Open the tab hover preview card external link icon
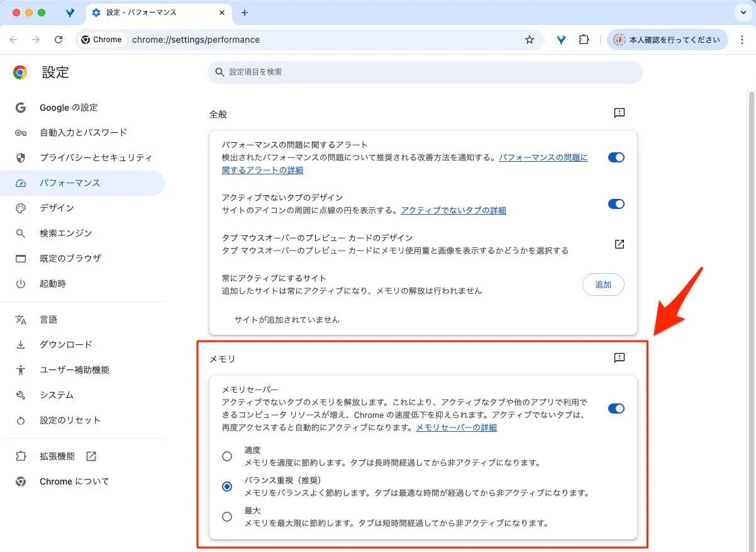 619,244
